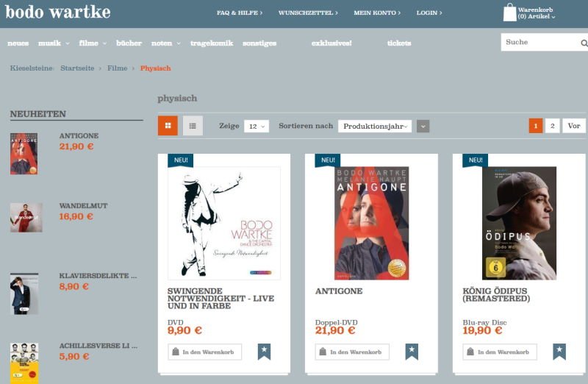Add Antigone Doppel-DVD to Warenkorb
The image size is (588, 384).
point(352,352)
